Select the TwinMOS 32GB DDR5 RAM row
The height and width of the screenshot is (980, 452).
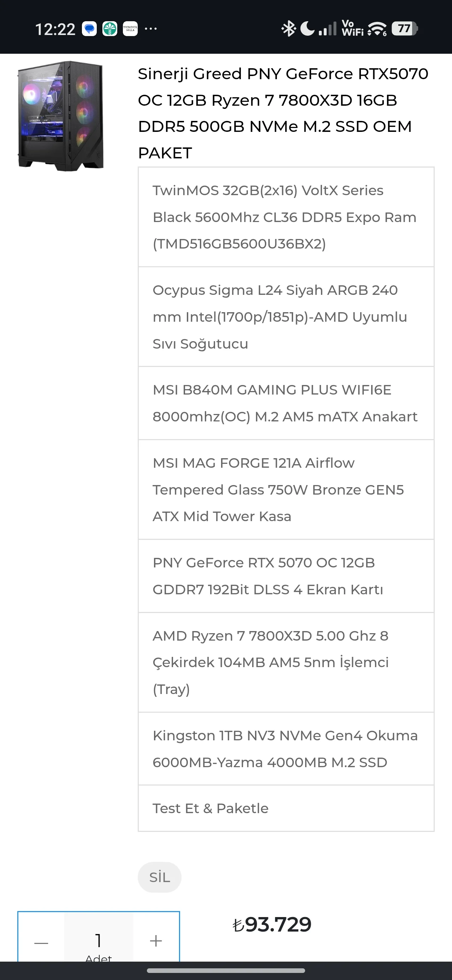coord(286,217)
